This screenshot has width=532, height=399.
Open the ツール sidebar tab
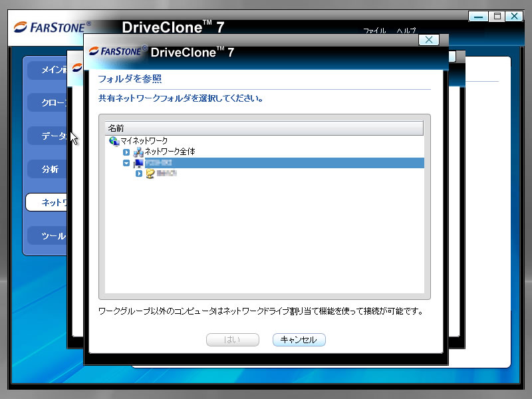point(47,235)
